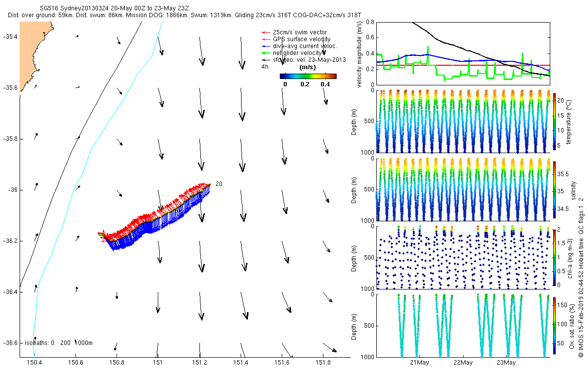
Task: Click the '151.6' longitude tick label
Action: click(282, 362)
